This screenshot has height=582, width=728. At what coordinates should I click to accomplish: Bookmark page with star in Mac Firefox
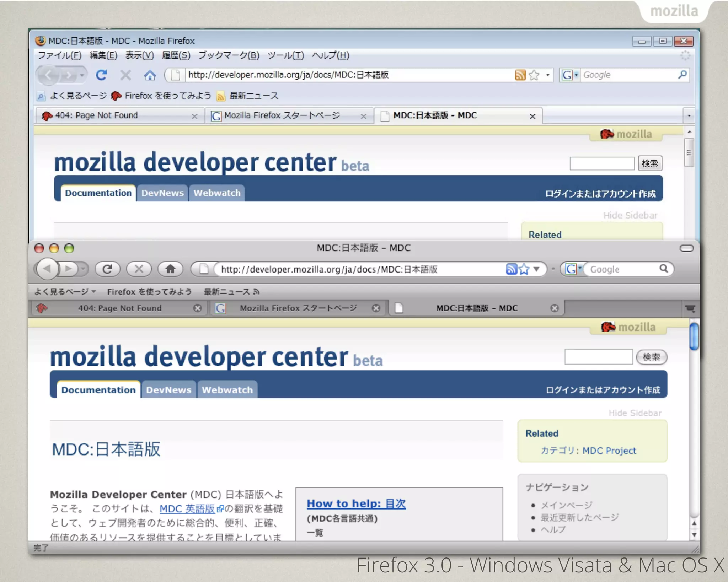[524, 269]
